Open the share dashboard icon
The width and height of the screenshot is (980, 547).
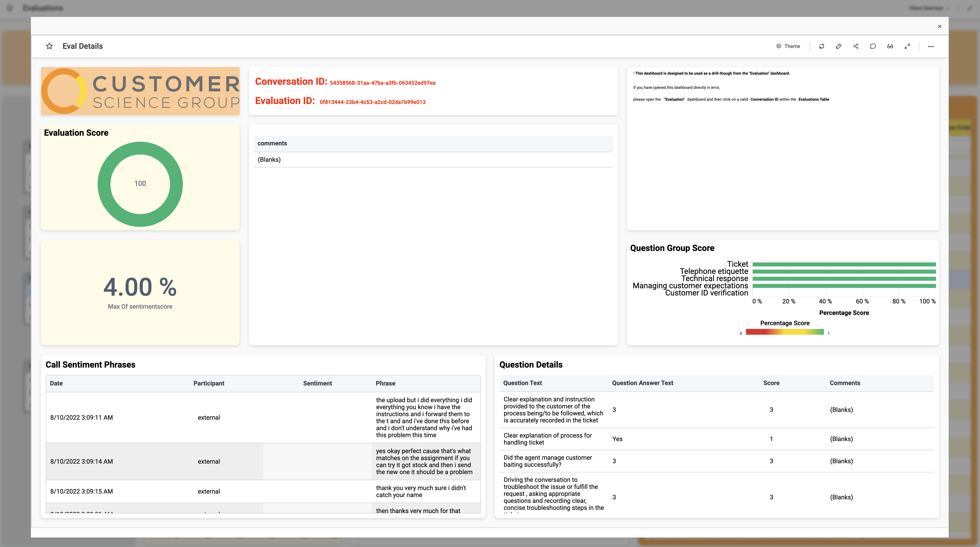pyautogui.click(x=856, y=46)
